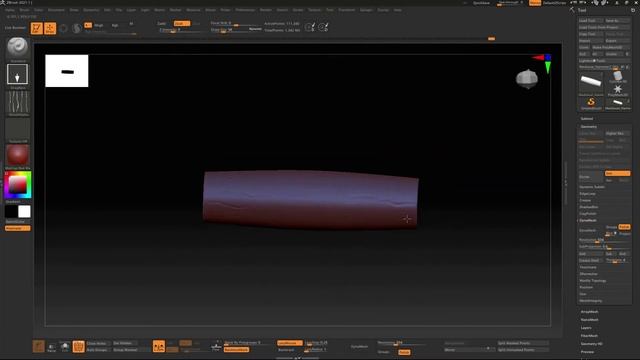Click Load Tools From Project

(604, 27)
